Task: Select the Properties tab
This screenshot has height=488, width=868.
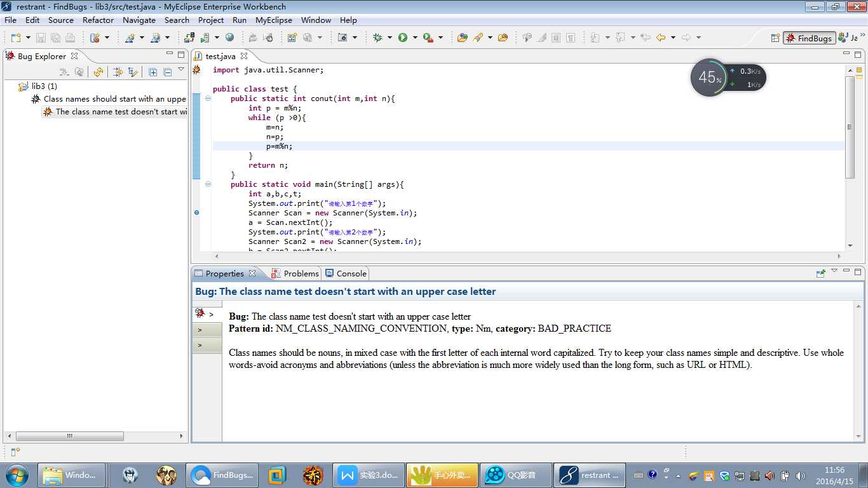Action: click(225, 273)
